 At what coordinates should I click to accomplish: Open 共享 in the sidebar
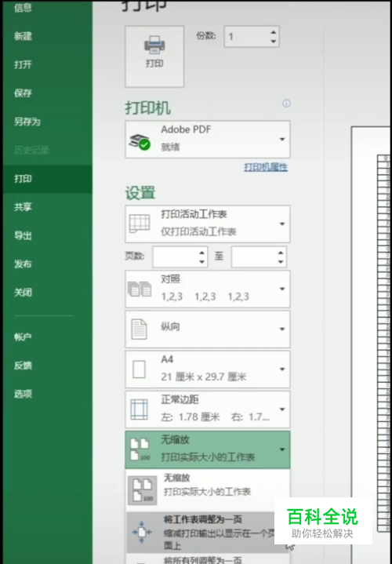(23, 207)
